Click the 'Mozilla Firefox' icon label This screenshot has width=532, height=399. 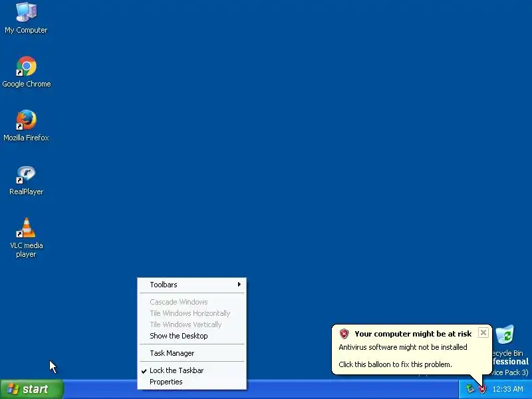(26, 138)
